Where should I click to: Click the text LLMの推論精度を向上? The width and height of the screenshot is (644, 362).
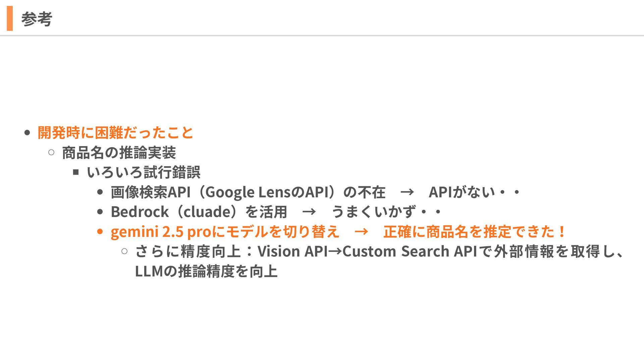click(x=206, y=271)
